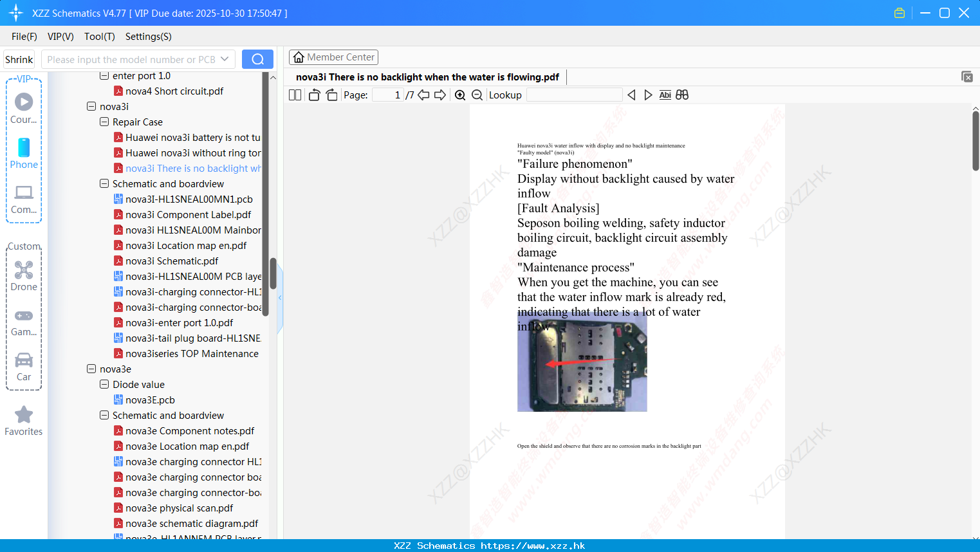This screenshot has height=552, width=980.
Task: Select Car category in sidebar
Action: click(x=24, y=367)
